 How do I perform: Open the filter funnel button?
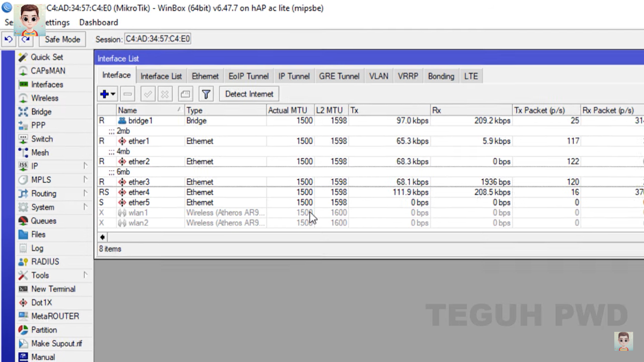point(206,94)
